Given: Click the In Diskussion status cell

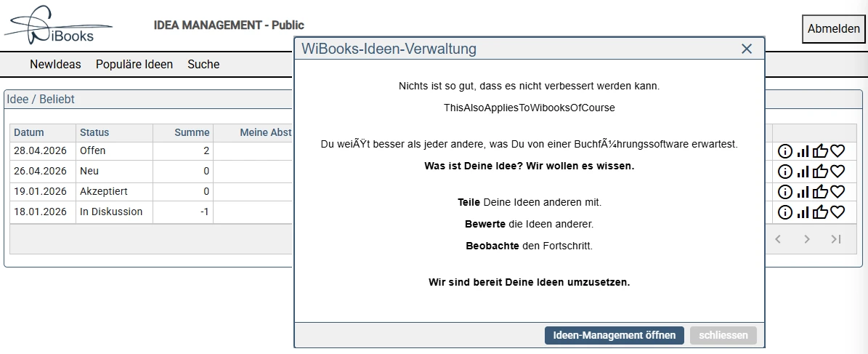Looking at the screenshot, I should [x=114, y=212].
